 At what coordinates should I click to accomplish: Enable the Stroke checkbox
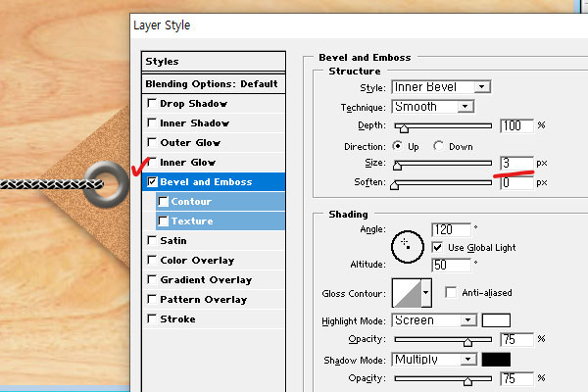pos(152,318)
